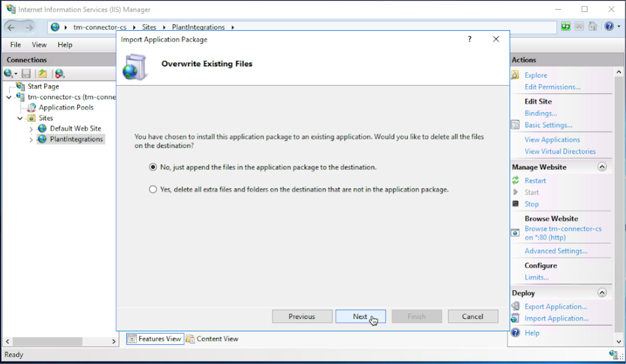Select 'No, just append the files' option

tap(153, 167)
